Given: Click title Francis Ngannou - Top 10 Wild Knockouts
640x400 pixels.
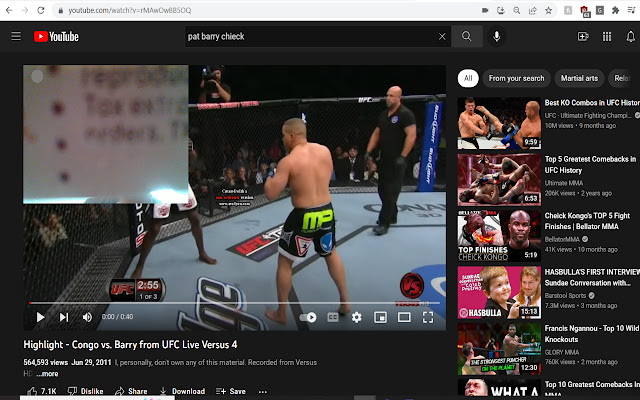Looking at the screenshot, I should tap(592, 334).
